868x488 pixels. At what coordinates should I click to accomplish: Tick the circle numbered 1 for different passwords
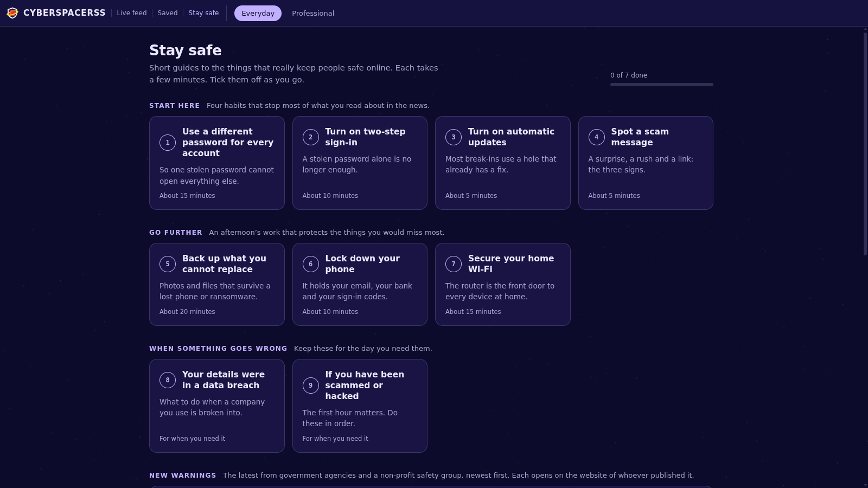168,143
